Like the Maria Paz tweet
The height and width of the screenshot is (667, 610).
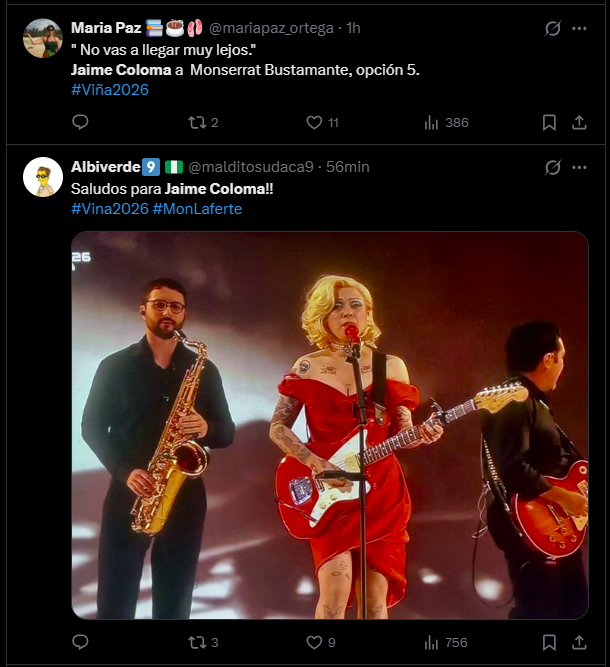314,122
